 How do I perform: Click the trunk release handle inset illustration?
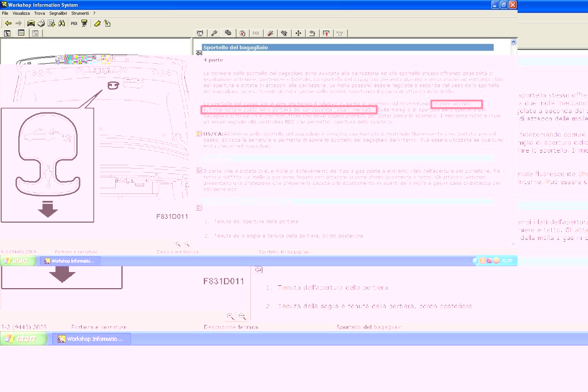coord(47,165)
